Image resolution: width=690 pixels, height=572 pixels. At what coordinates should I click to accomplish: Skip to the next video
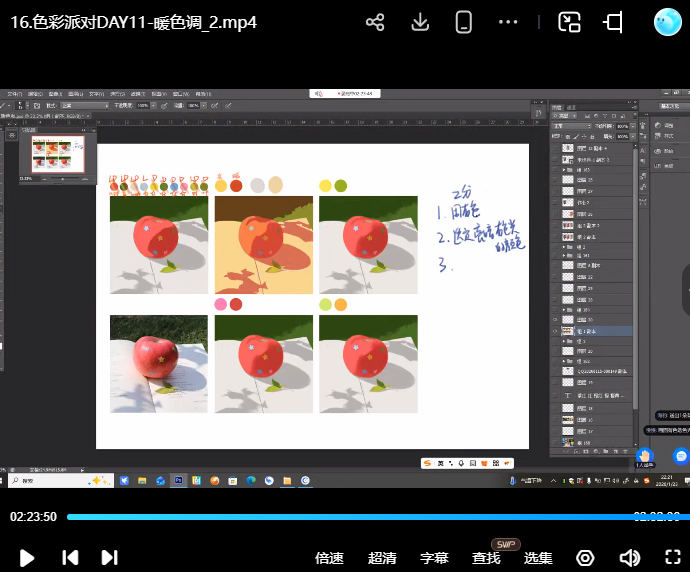[x=110, y=557]
